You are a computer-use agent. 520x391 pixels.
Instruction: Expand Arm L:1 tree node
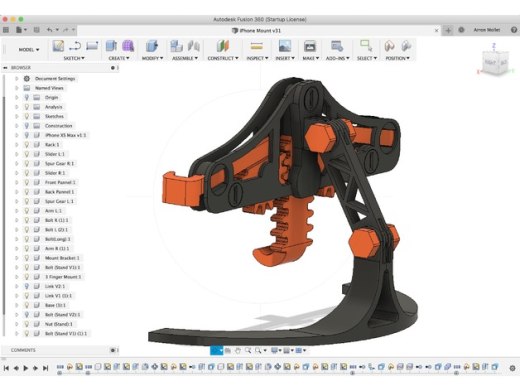[x=16, y=211]
